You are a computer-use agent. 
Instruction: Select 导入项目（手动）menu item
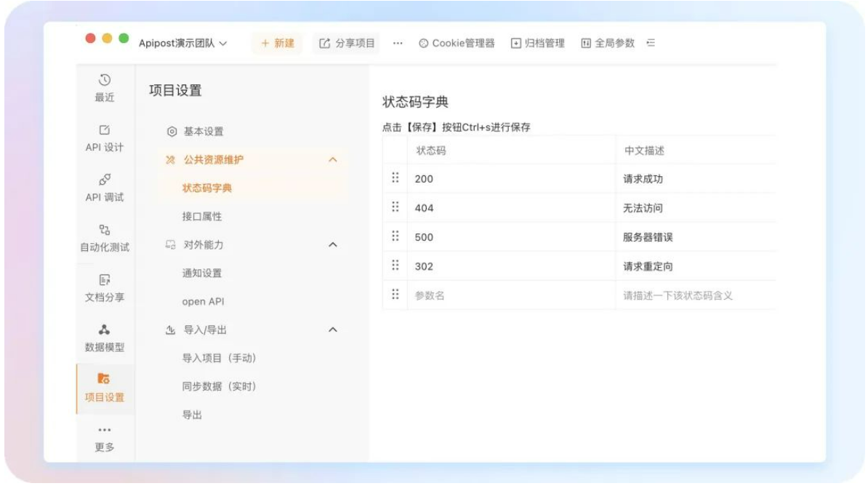[220, 358]
